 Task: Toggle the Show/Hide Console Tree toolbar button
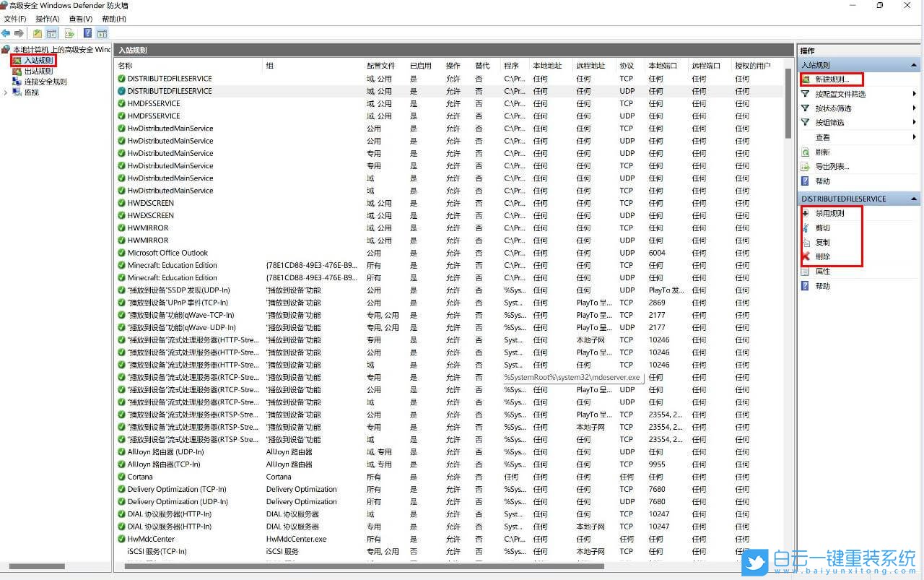(x=52, y=33)
